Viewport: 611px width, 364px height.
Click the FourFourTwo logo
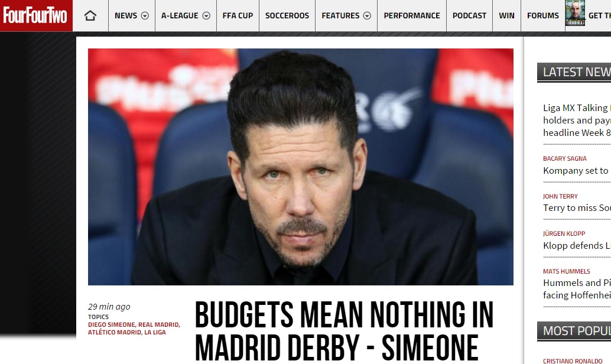coord(35,15)
